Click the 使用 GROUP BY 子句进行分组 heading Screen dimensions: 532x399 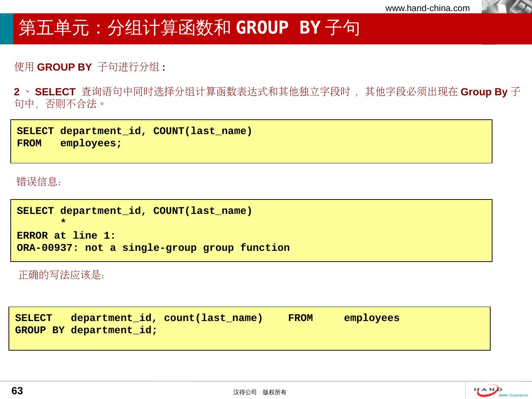click(x=90, y=67)
